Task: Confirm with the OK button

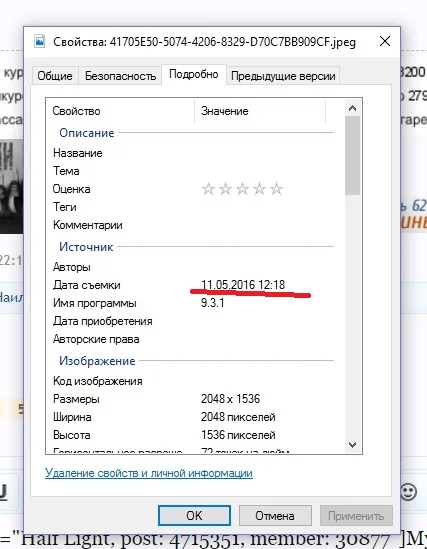Action: tap(194, 515)
